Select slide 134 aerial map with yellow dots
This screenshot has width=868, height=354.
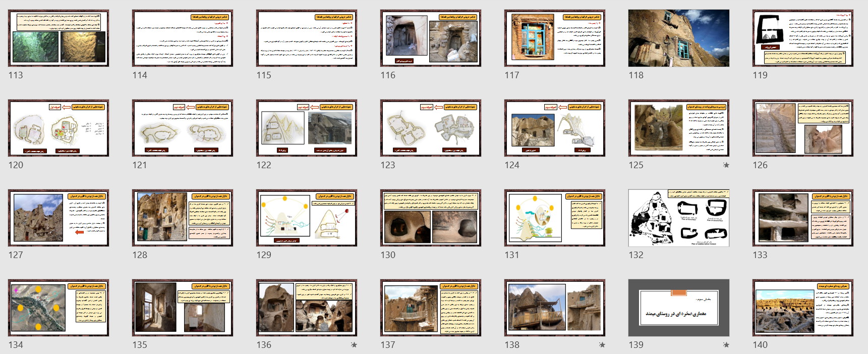(x=59, y=308)
